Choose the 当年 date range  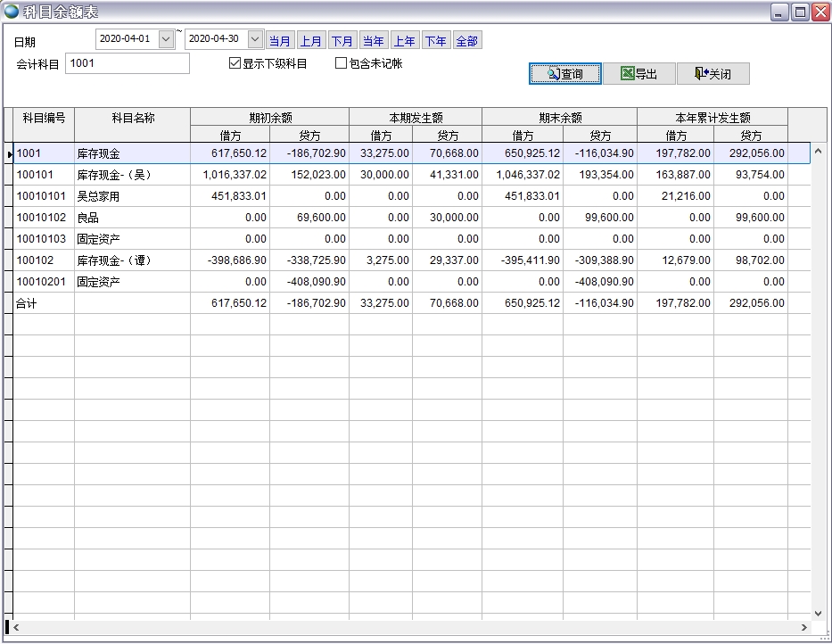[374, 41]
